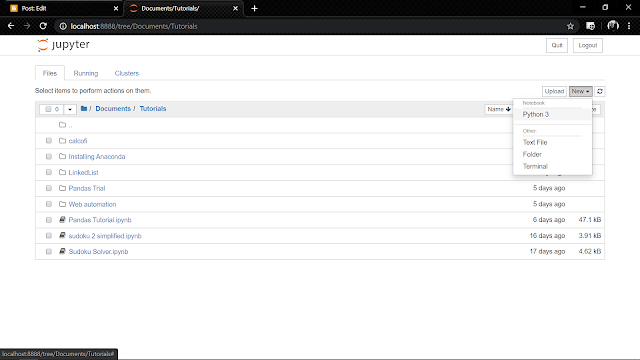Navigate to Documents in breadcrumb
The image size is (640, 360).
coord(113,109)
